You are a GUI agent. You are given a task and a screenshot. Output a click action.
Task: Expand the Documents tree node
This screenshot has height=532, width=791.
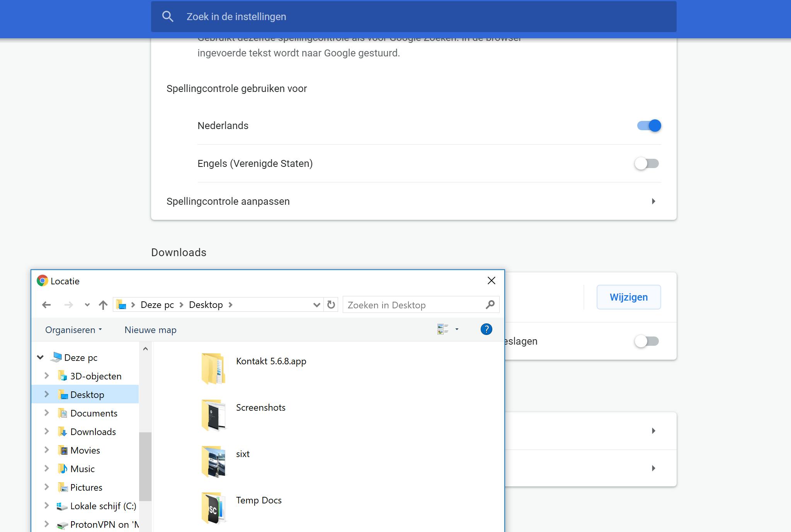pos(47,413)
